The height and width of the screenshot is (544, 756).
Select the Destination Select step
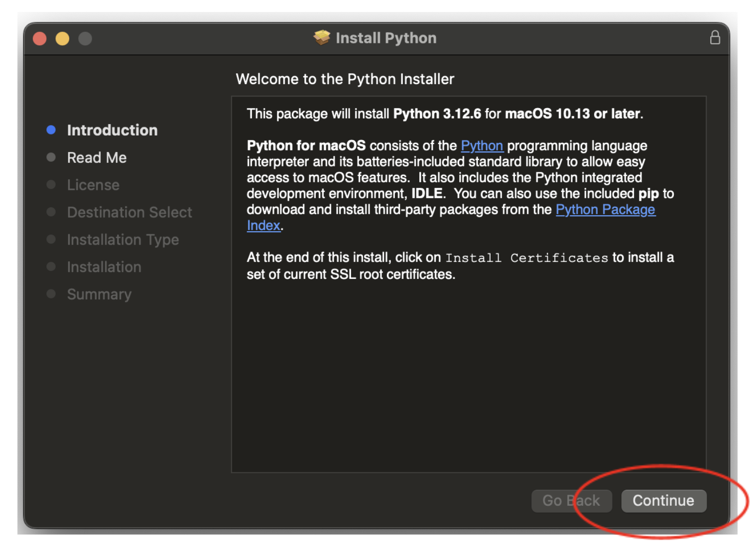129,212
